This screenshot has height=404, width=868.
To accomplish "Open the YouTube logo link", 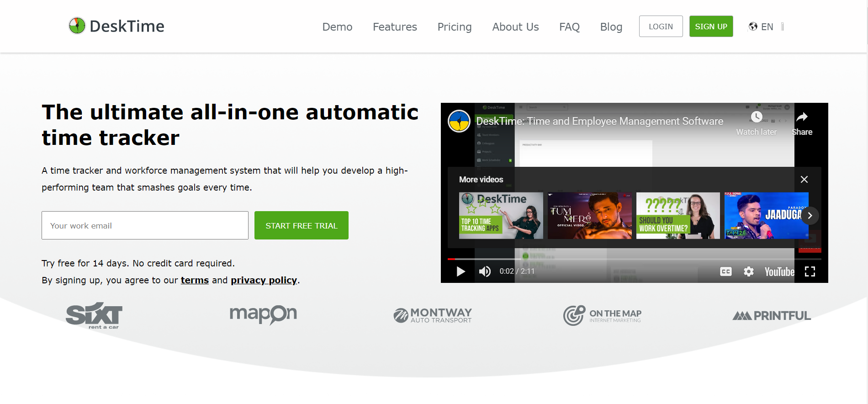I will coord(779,272).
